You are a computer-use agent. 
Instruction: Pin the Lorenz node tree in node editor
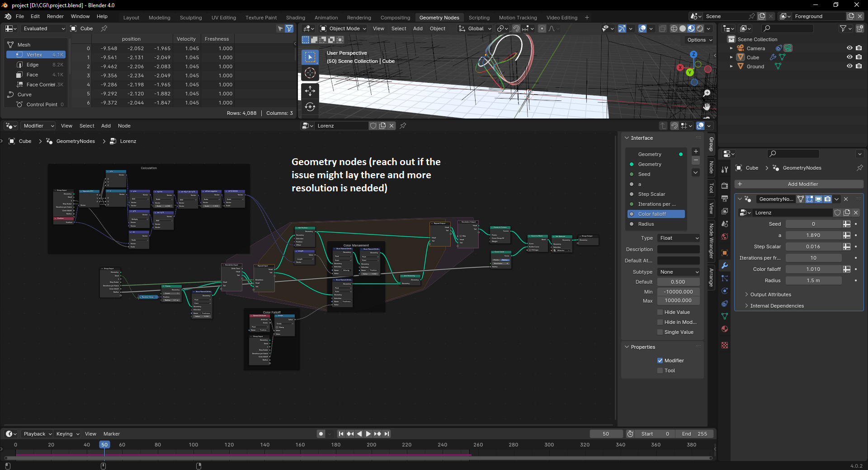point(403,126)
